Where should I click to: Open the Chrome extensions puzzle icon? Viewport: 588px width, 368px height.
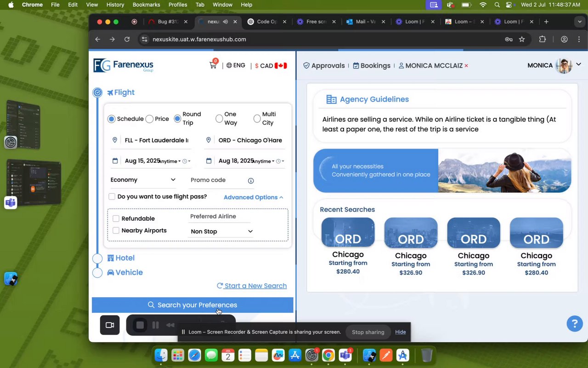(x=543, y=40)
